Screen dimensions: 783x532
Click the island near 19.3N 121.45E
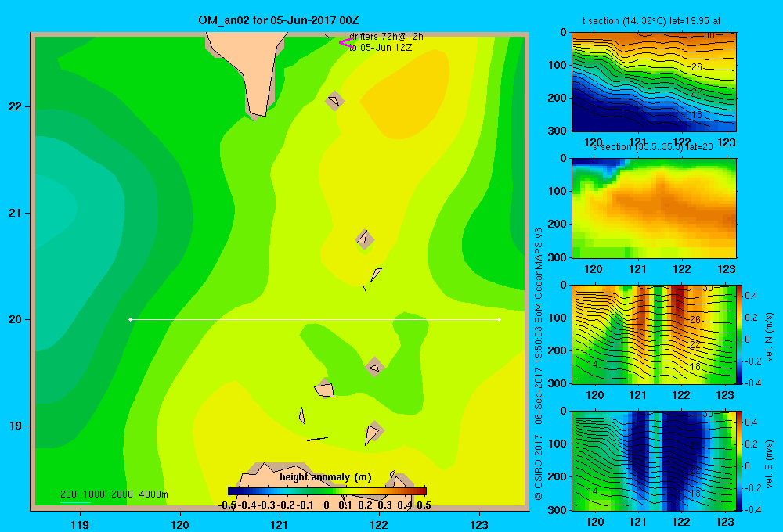click(x=325, y=388)
